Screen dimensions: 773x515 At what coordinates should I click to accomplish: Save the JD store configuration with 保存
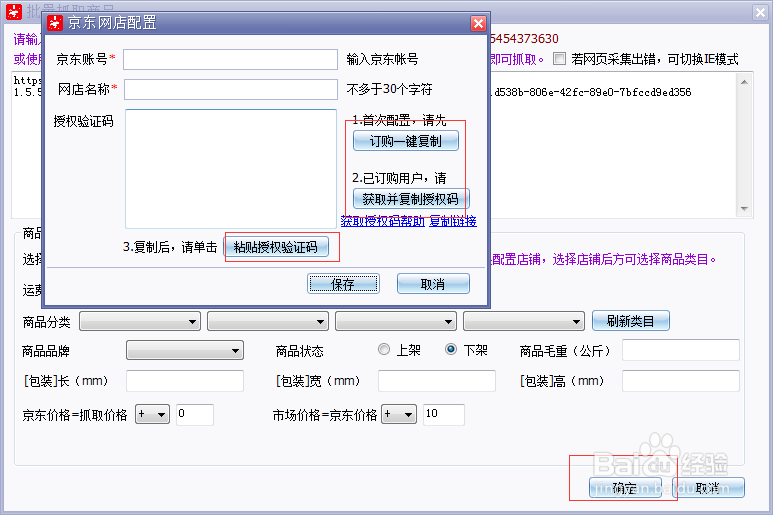click(x=343, y=284)
